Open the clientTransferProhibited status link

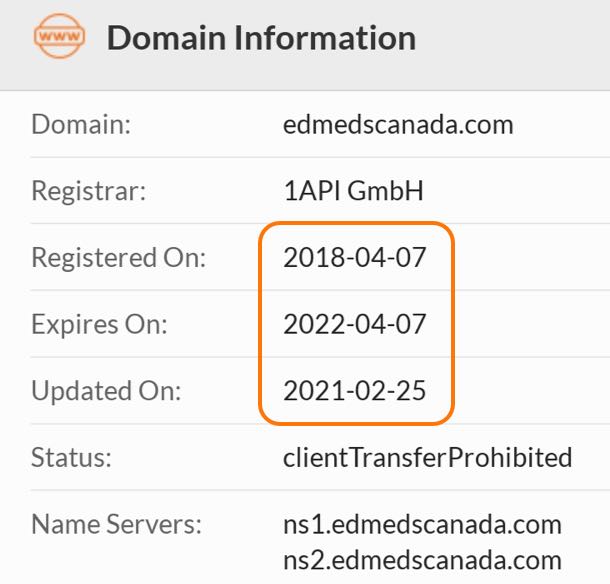[428, 457]
